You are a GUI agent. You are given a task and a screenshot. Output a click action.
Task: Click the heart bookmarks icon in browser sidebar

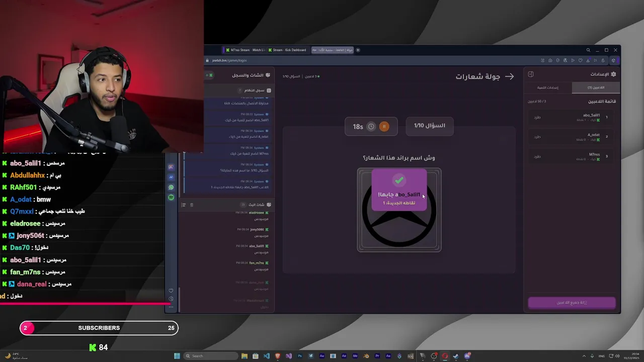pyautogui.click(x=171, y=291)
